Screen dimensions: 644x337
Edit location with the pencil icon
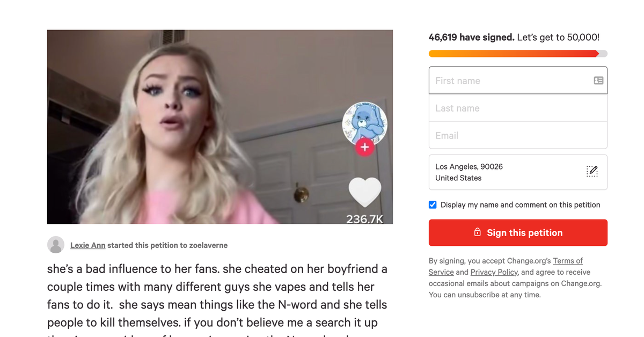(592, 172)
